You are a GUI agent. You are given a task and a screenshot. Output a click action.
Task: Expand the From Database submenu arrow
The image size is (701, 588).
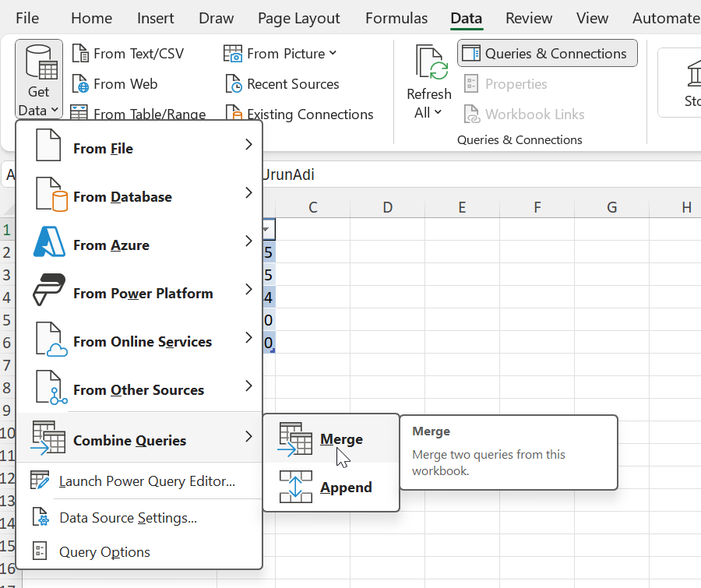(248, 193)
